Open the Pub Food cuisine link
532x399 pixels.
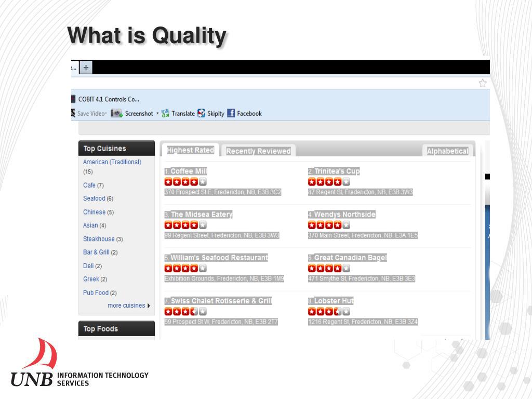pos(96,292)
